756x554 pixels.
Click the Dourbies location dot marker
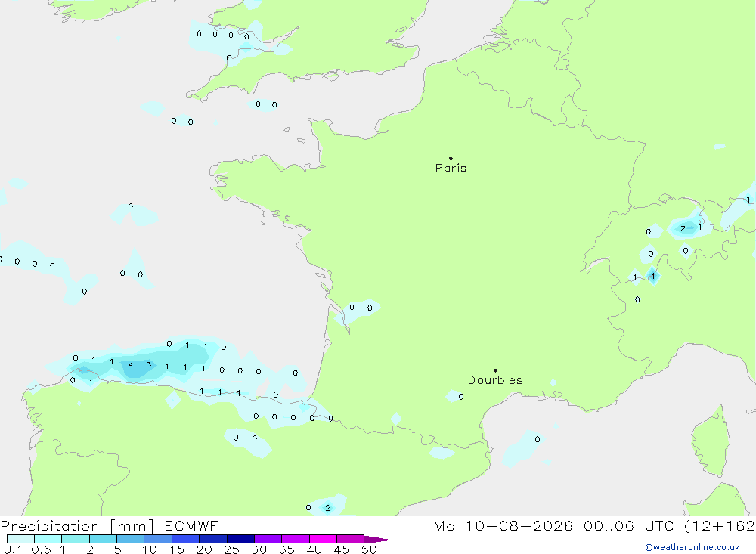click(x=495, y=370)
